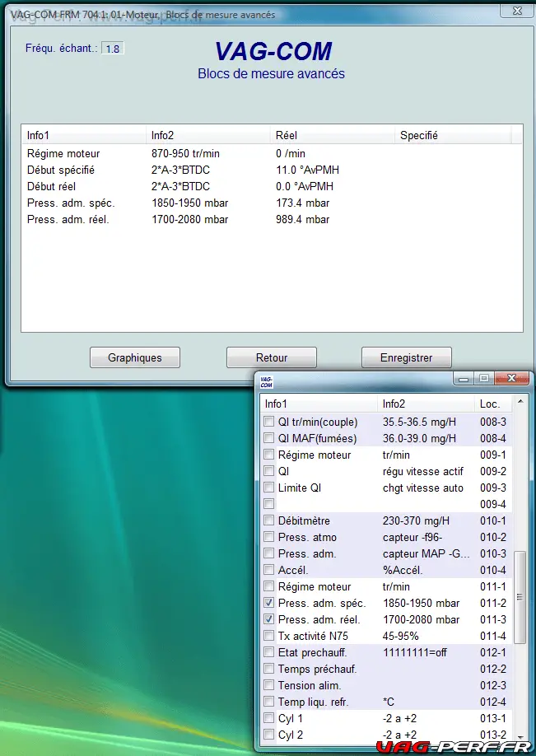Check the QI MAF(fumées) box
The height and width of the screenshot is (756, 536).
269,438
